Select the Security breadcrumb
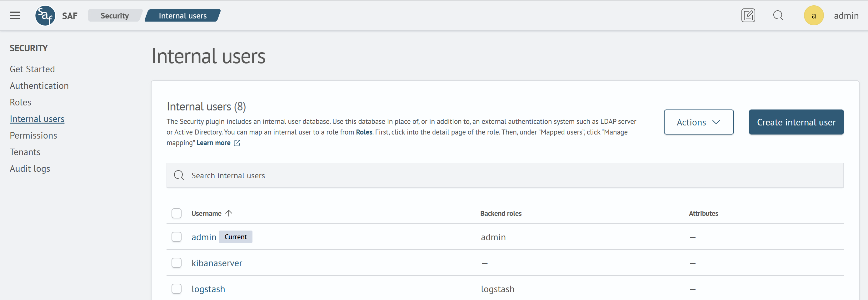 [115, 15]
